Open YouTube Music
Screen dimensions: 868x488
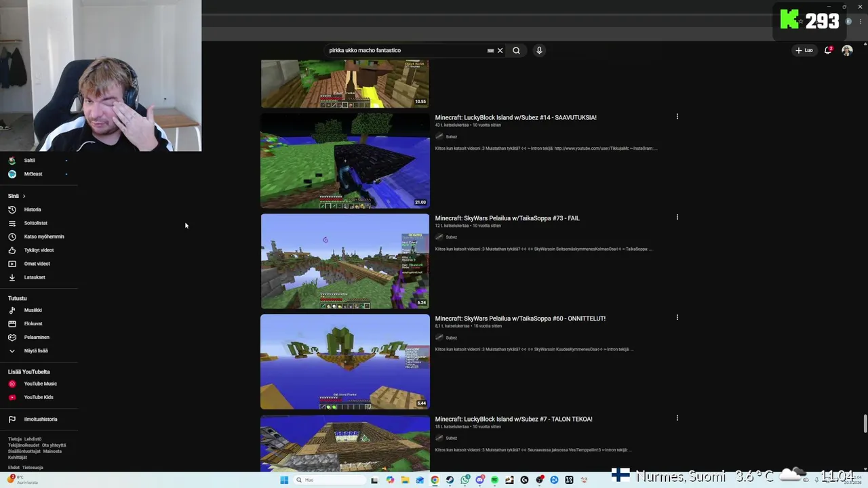click(40, 384)
